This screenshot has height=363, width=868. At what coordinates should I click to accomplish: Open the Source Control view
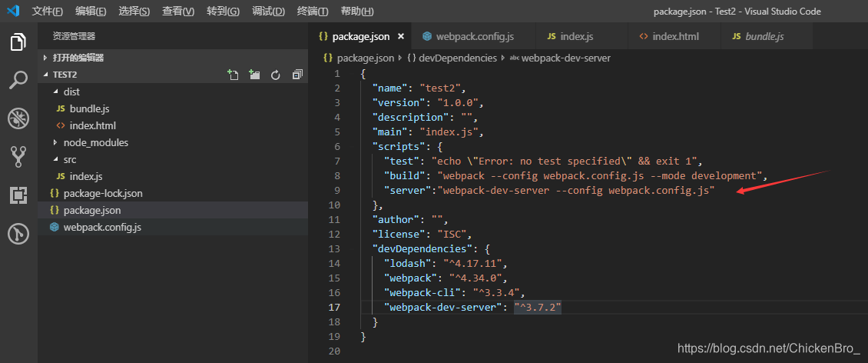[x=18, y=157]
